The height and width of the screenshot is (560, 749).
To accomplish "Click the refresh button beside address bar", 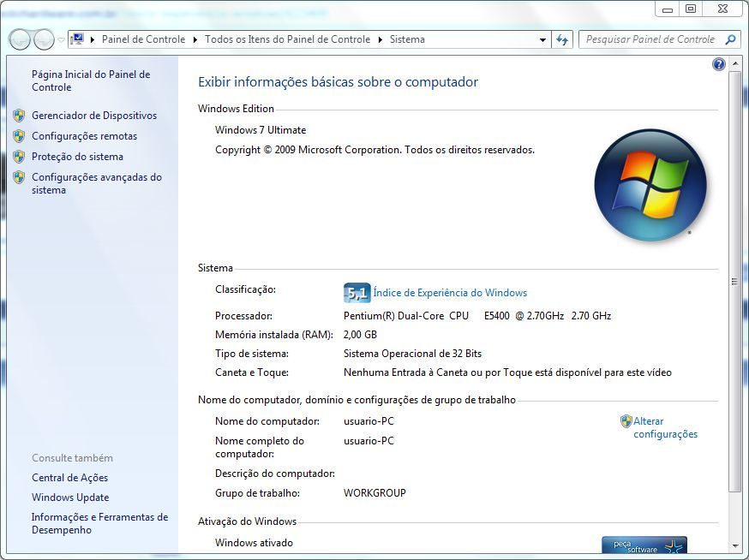I will [x=562, y=39].
